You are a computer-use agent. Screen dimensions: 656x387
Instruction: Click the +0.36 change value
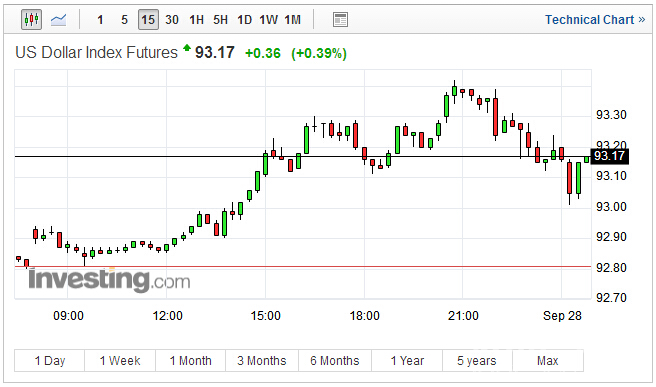[x=263, y=54]
